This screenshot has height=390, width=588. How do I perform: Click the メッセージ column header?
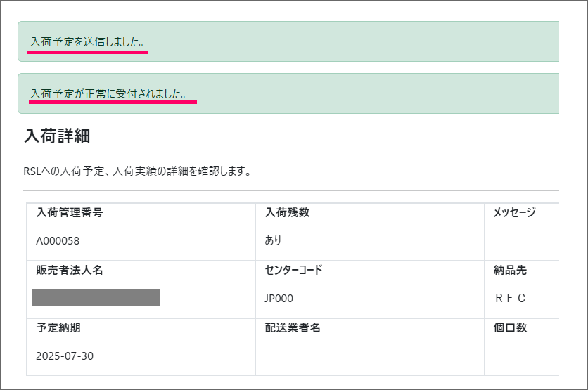point(514,212)
